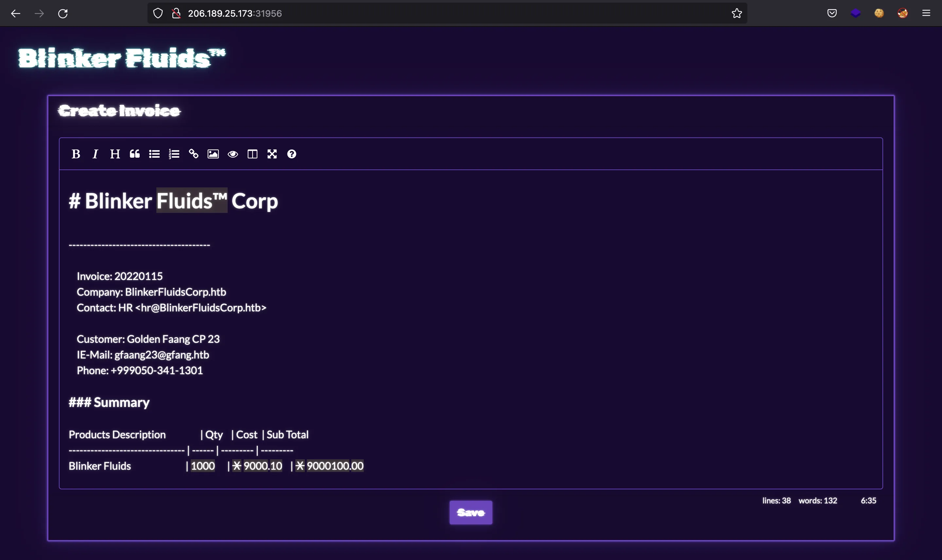Click the 'Create Invoice' panel title
The image size is (942, 560).
click(119, 111)
